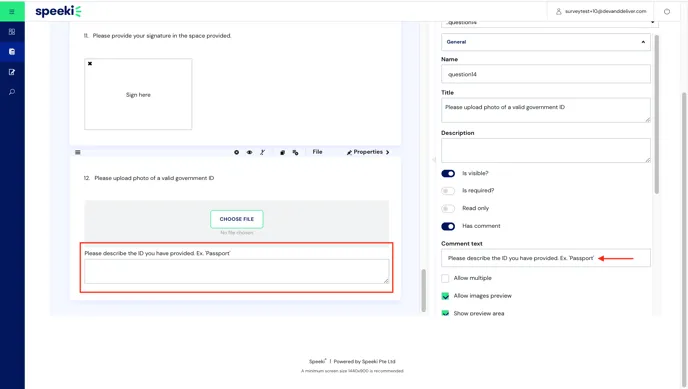Check the Allow multiple checkbox

coord(445,278)
